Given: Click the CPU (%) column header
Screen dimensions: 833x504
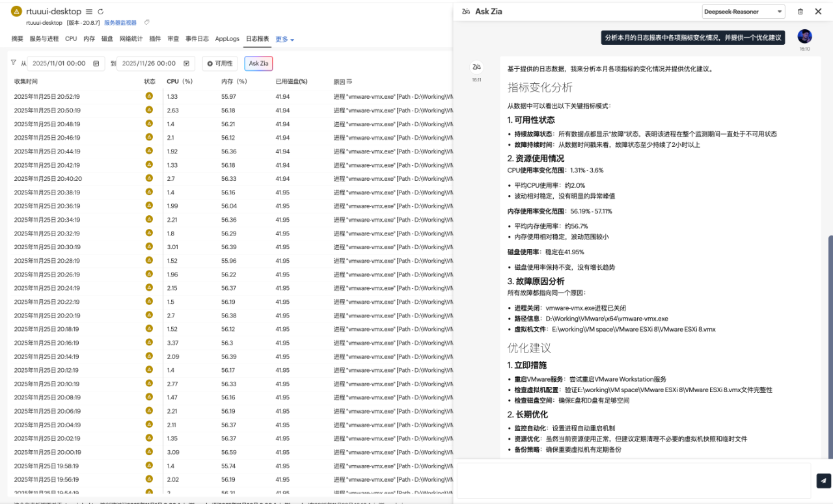Looking at the screenshot, I should click(x=180, y=82).
